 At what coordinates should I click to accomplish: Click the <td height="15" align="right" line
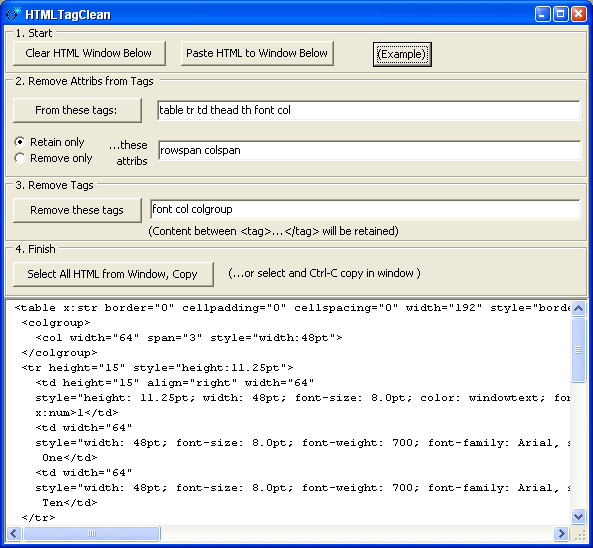175,383
